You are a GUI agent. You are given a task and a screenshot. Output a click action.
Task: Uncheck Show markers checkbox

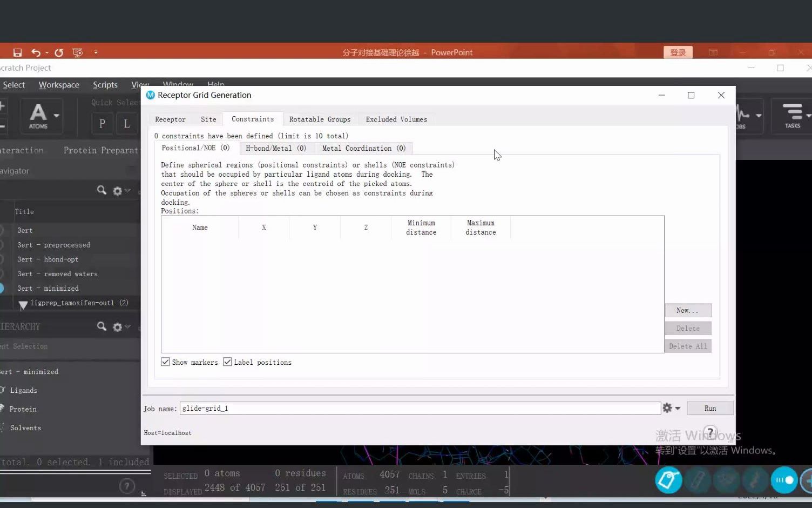(x=165, y=362)
